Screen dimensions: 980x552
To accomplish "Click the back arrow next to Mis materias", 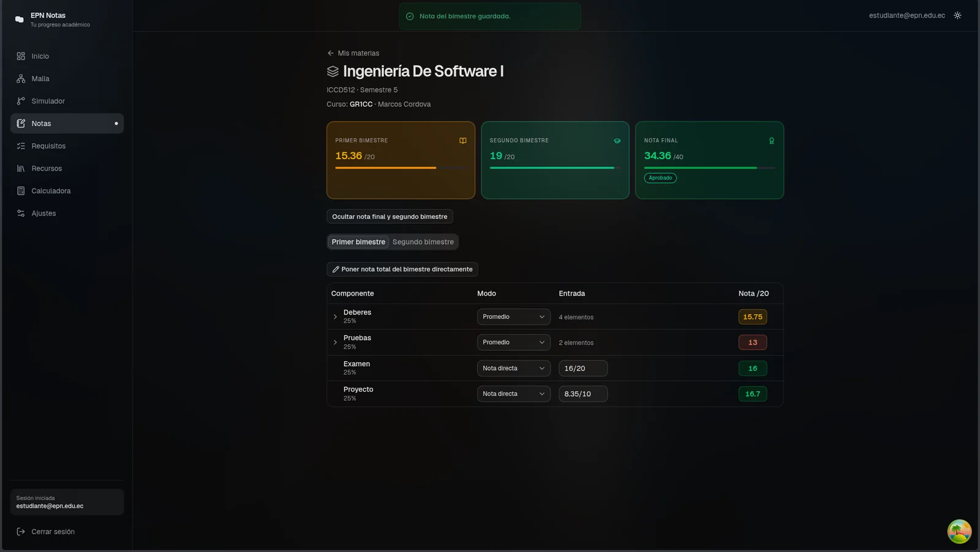I will pyautogui.click(x=331, y=53).
